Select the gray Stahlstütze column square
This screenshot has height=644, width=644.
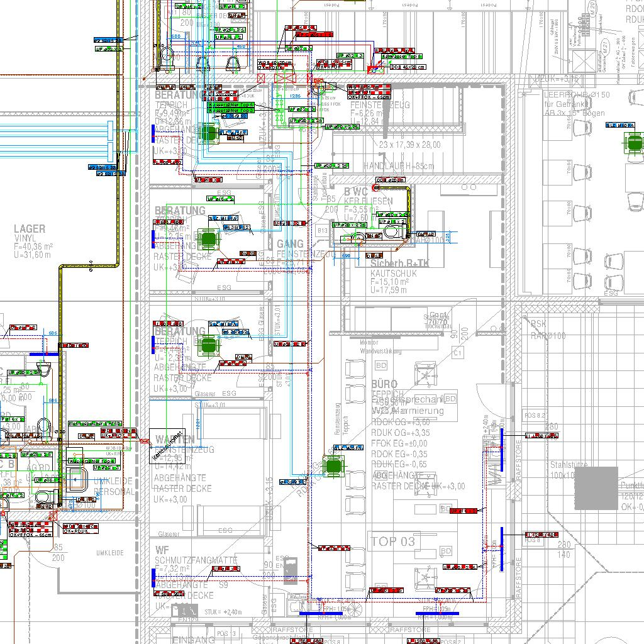click(x=596, y=488)
